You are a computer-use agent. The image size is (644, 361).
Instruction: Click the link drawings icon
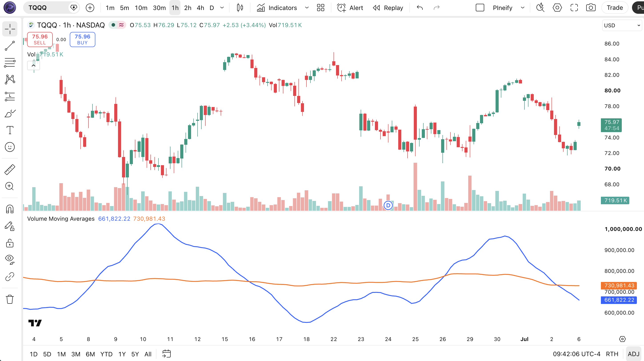(10, 277)
